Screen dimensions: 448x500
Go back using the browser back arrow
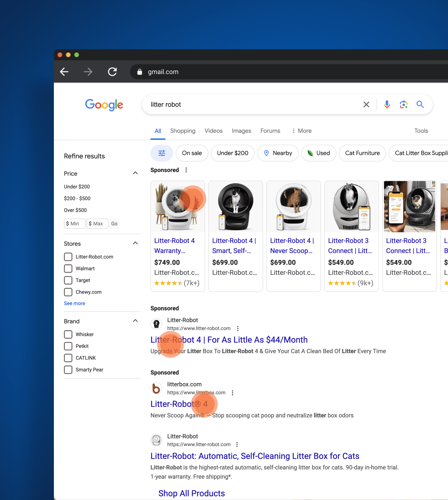tap(64, 72)
